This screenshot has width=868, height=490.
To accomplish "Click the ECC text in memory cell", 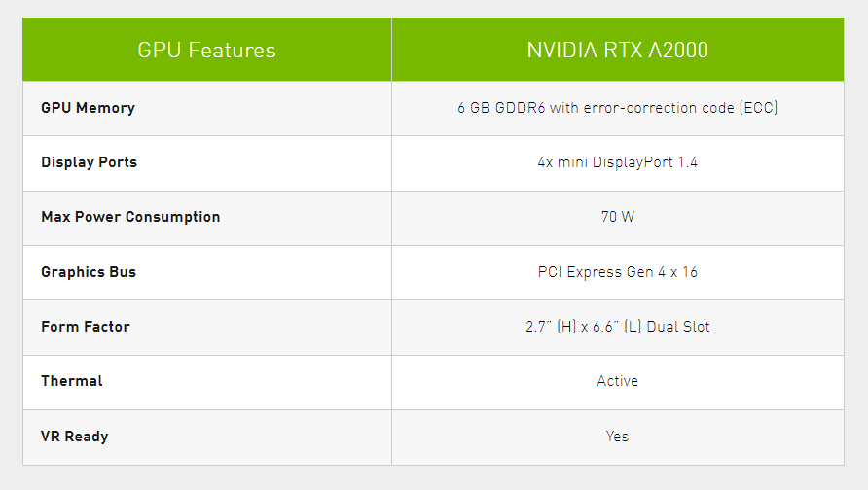I will [759, 107].
